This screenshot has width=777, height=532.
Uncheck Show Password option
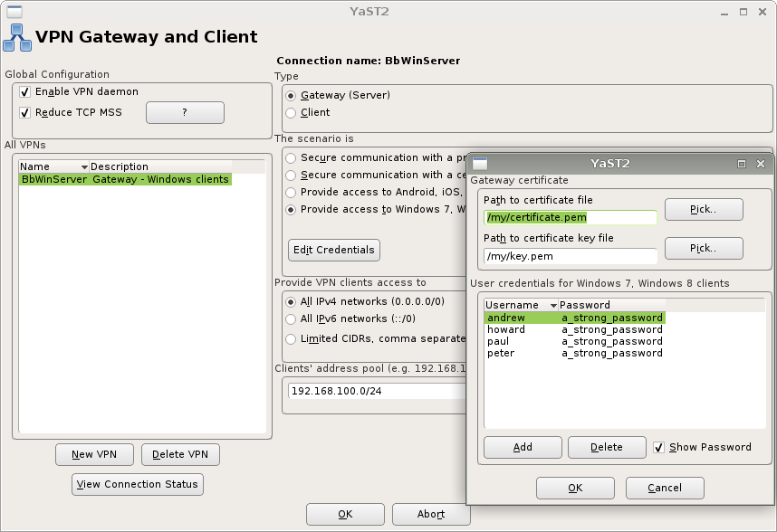[659, 447]
